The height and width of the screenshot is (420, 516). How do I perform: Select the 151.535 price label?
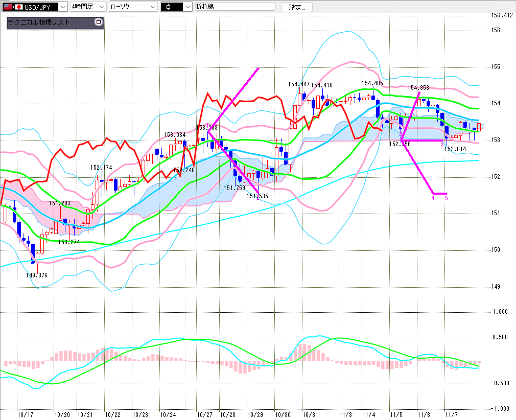(x=257, y=196)
